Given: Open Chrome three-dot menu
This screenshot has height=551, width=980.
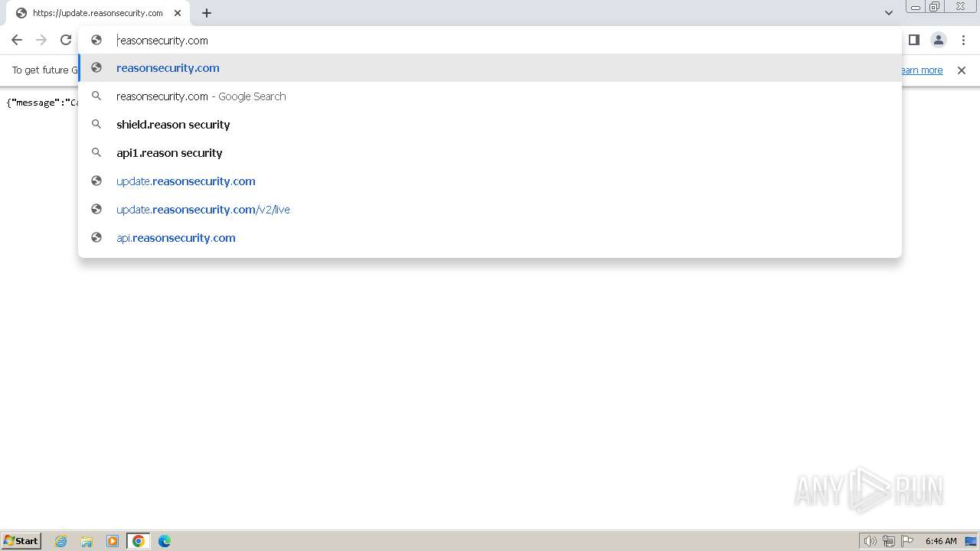Looking at the screenshot, I should click(x=963, y=40).
